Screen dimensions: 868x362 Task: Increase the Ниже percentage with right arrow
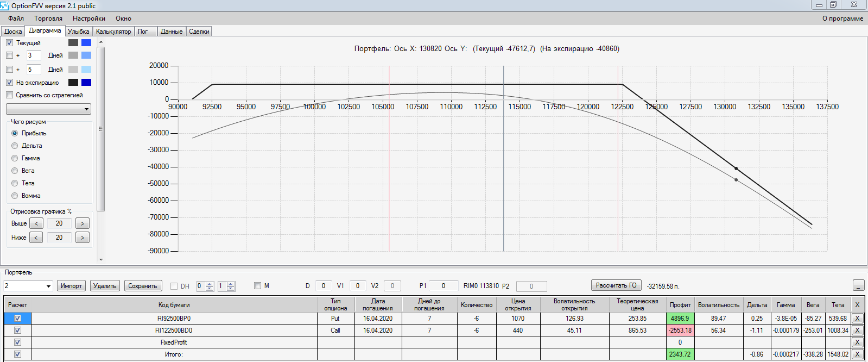coord(83,238)
